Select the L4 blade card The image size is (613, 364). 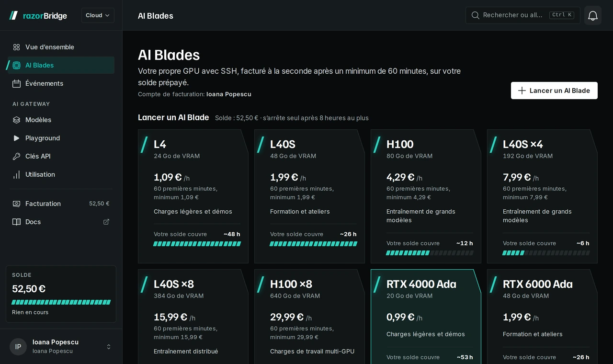pos(193,196)
